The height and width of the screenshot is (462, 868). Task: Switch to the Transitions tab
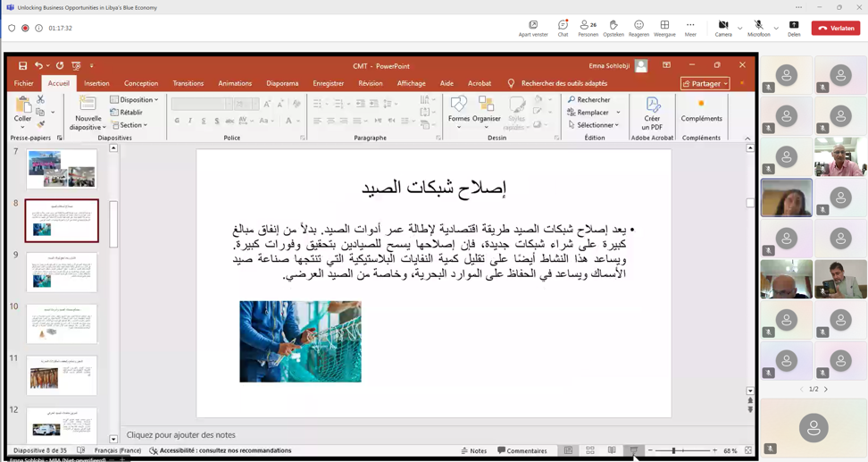click(188, 83)
